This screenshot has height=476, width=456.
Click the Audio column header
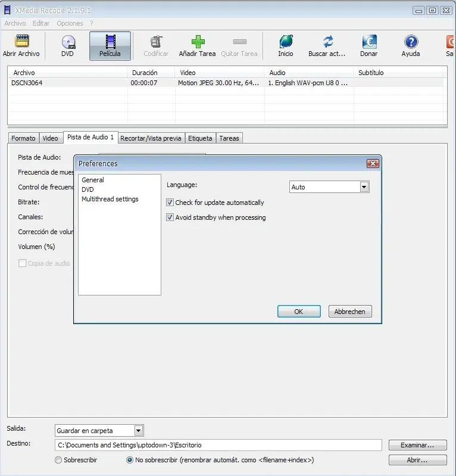click(x=309, y=73)
